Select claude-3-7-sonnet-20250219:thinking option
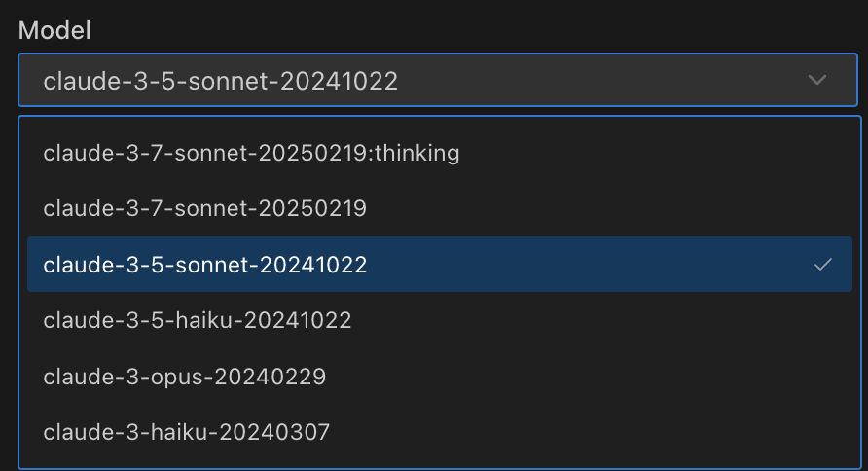 pos(251,153)
